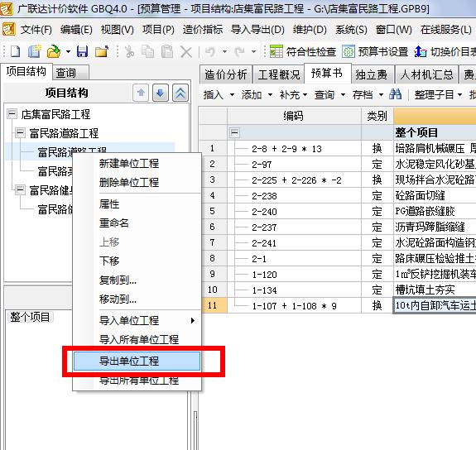Screen dimensions: 476x450
Task: Collapse the 富民路道路工程 tree node
Action: click(21, 133)
